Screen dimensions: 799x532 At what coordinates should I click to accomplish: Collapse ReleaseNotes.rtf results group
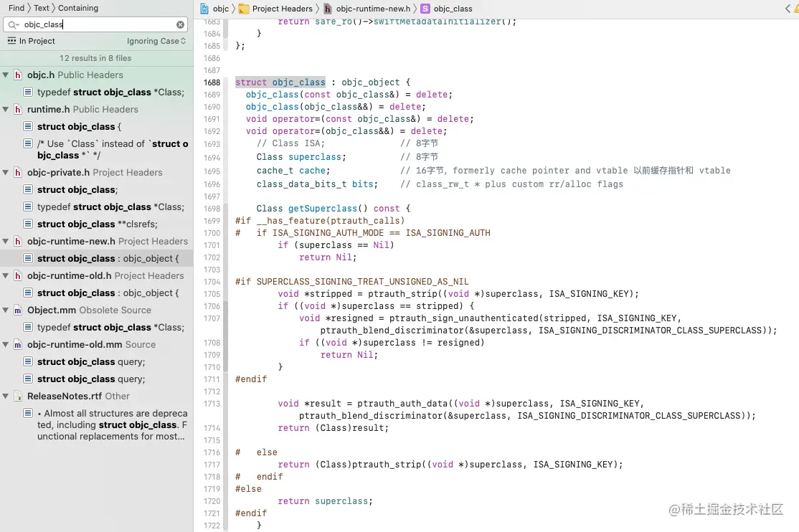point(6,396)
